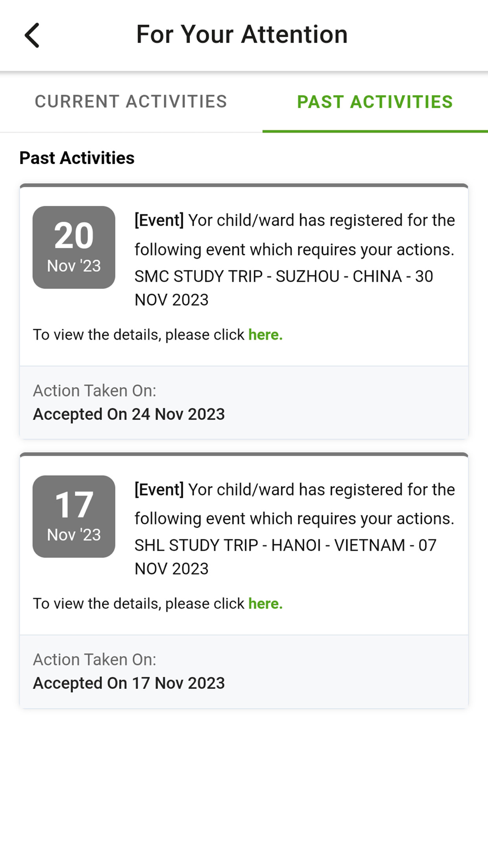488x868 pixels.
Task: Click the 'Past Activities' section heading
Action: 77,158
